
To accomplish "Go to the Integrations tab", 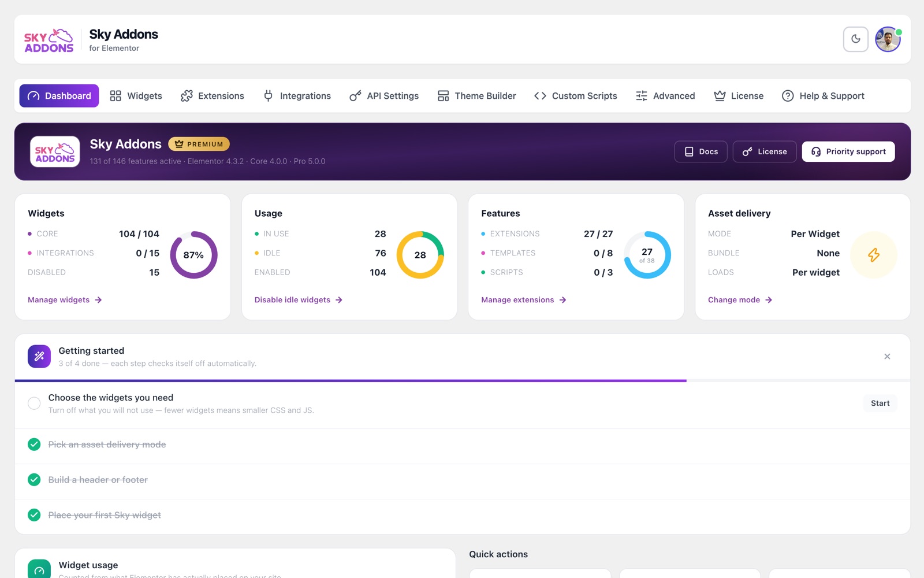I will point(297,96).
